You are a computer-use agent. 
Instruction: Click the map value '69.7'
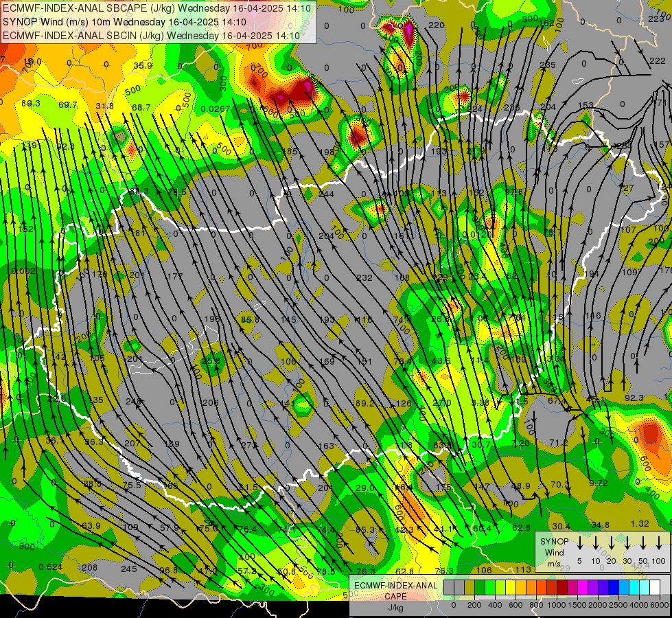[x=68, y=104]
